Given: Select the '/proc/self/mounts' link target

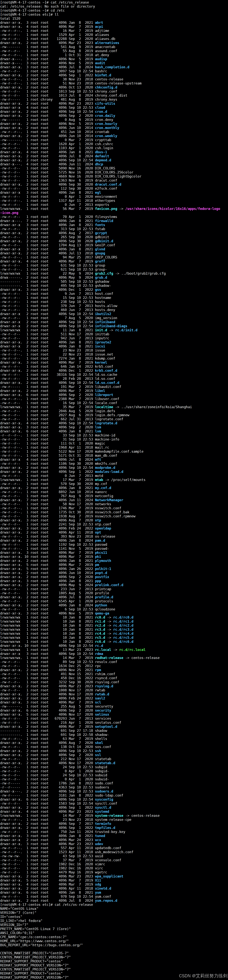Looking at the screenshot, I should pyautogui.click(x=128, y=480).
